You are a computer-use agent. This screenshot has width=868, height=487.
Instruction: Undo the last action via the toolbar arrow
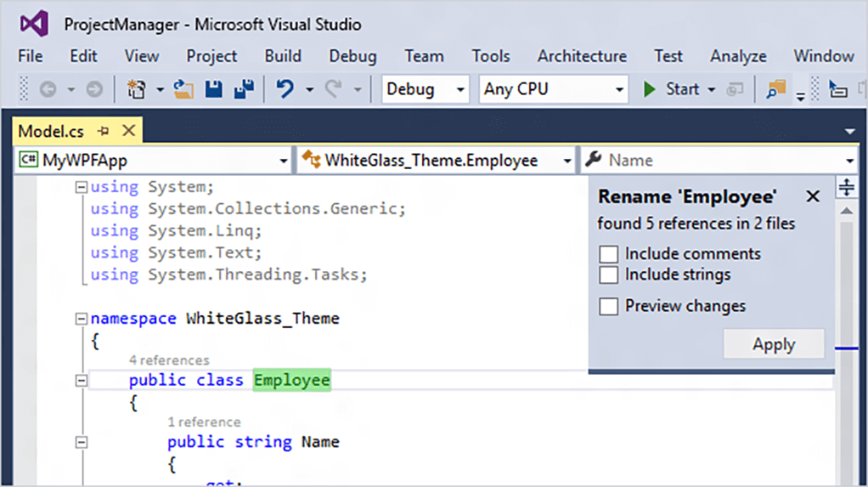tap(285, 89)
